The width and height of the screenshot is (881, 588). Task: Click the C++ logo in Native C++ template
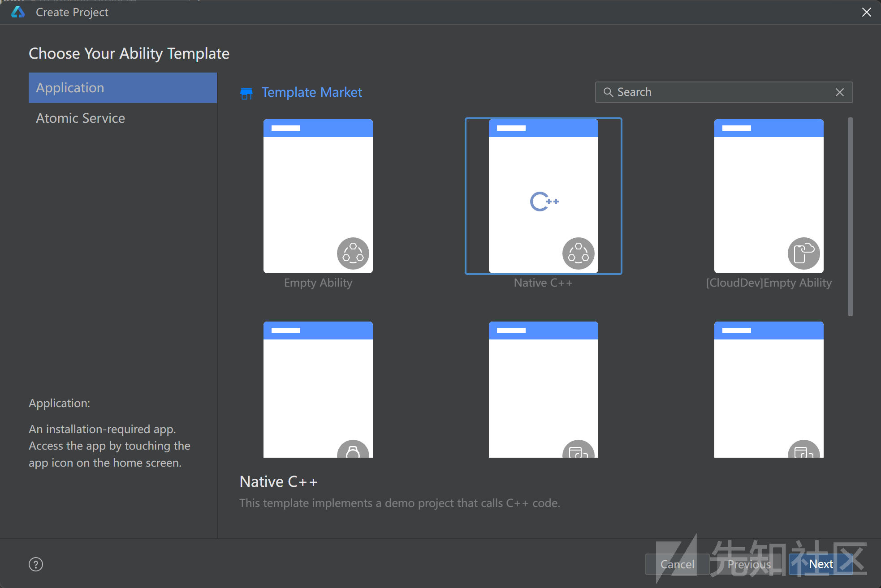(x=544, y=202)
